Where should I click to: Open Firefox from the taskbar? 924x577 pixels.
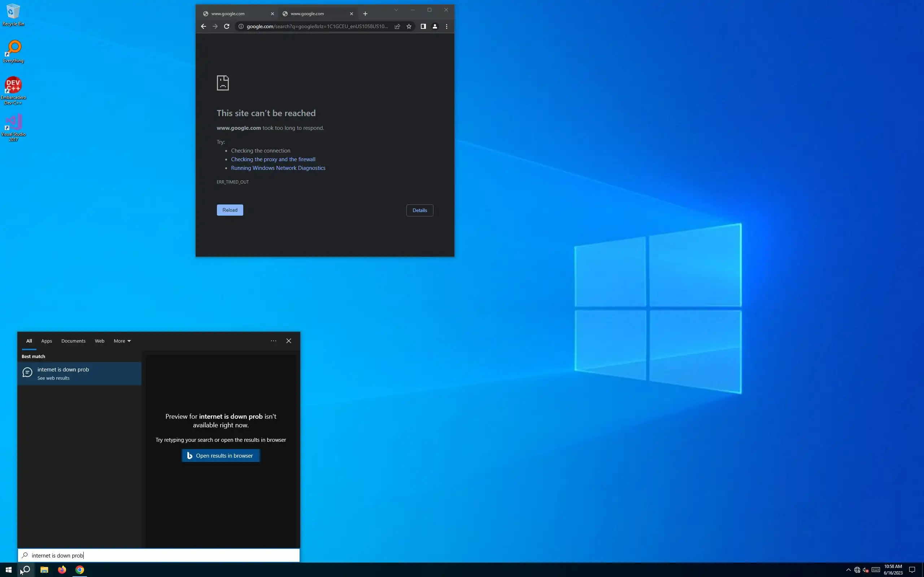coord(62,569)
